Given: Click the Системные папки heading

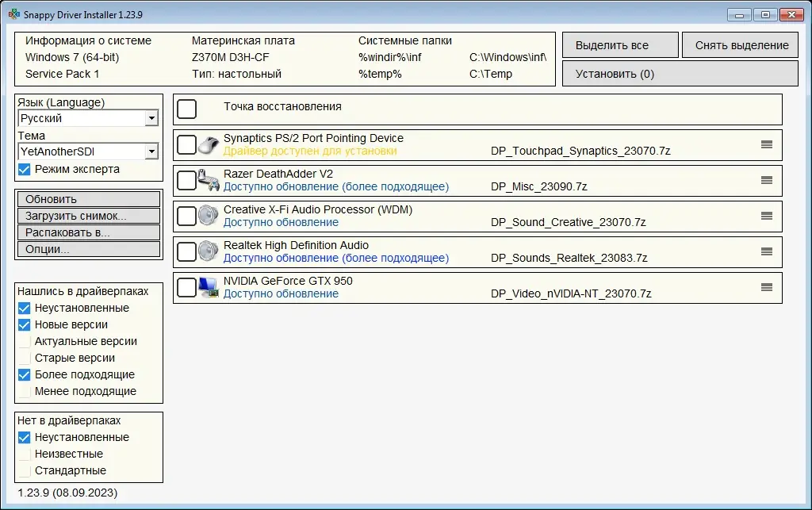Looking at the screenshot, I should [x=405, y=40].
